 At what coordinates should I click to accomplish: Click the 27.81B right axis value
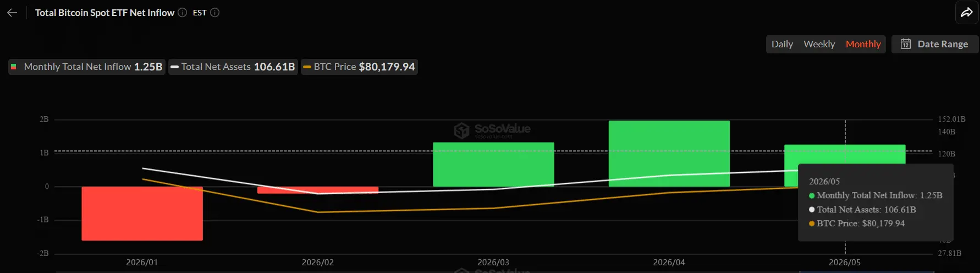pyautogui.click(x=950, y=254)
